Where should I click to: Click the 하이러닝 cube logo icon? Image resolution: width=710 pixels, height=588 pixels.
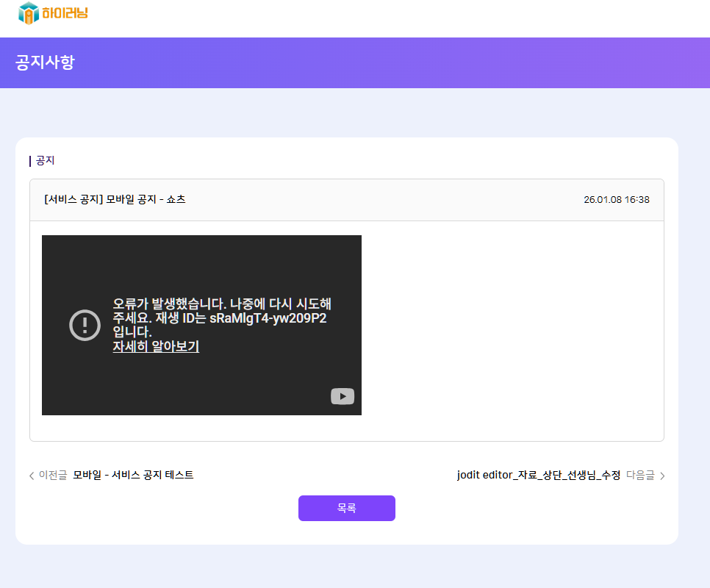click(28, 12)
